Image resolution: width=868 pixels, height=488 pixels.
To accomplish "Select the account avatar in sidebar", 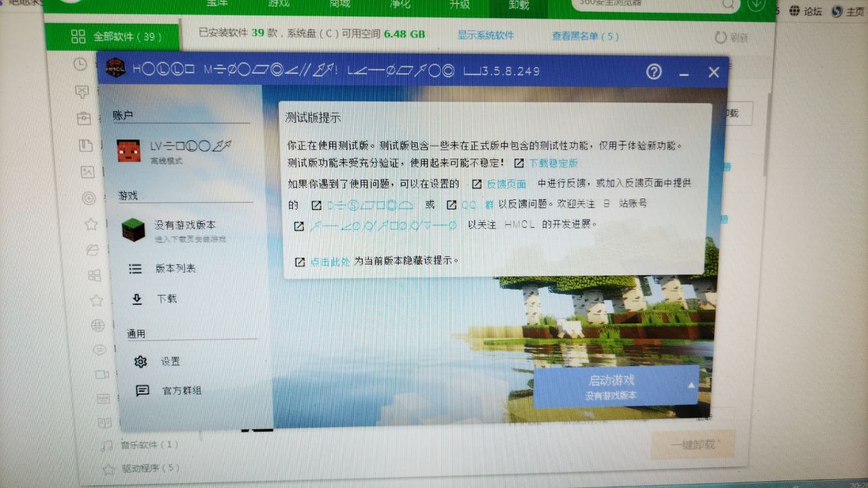I will 128,150.
